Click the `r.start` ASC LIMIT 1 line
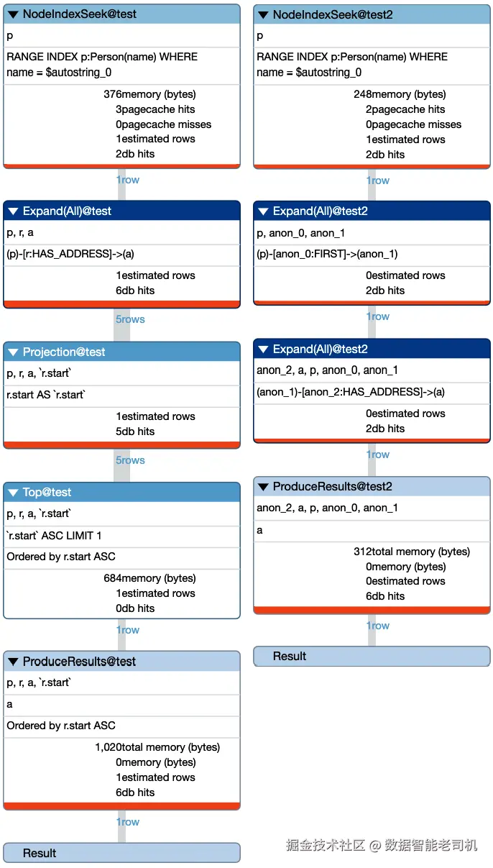 click(54, 536)
